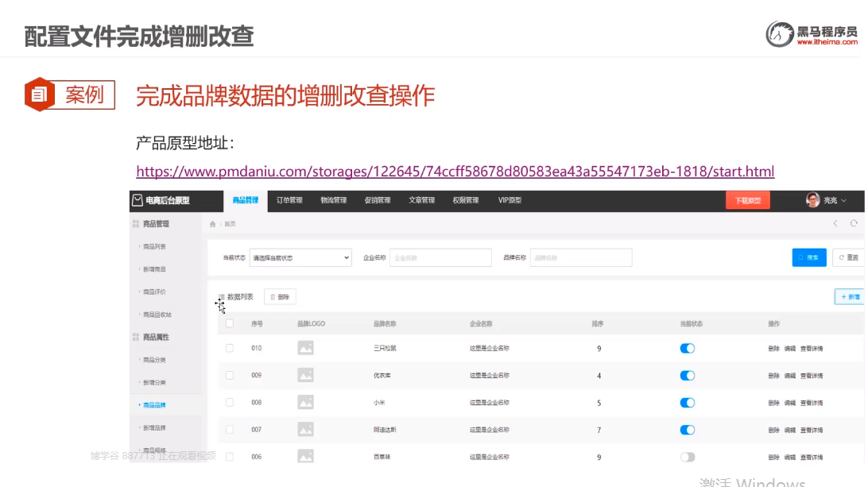The image size is (868, 487).
Task: Check the checkbox for row 010
Action: 230,348
